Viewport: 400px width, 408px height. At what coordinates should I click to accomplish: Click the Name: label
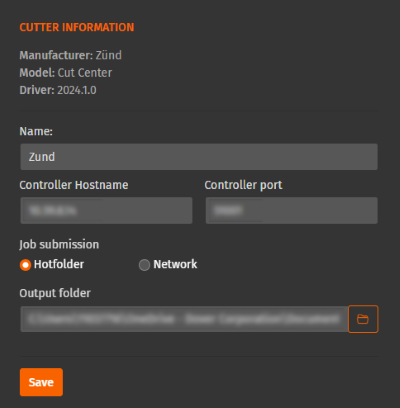coord(36,131)
